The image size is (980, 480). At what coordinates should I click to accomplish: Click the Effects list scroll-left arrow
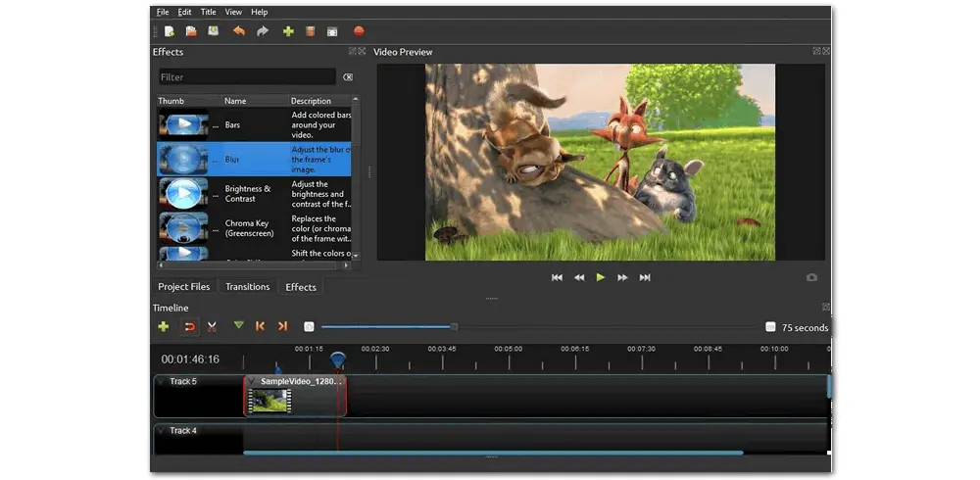pos(160,265)
